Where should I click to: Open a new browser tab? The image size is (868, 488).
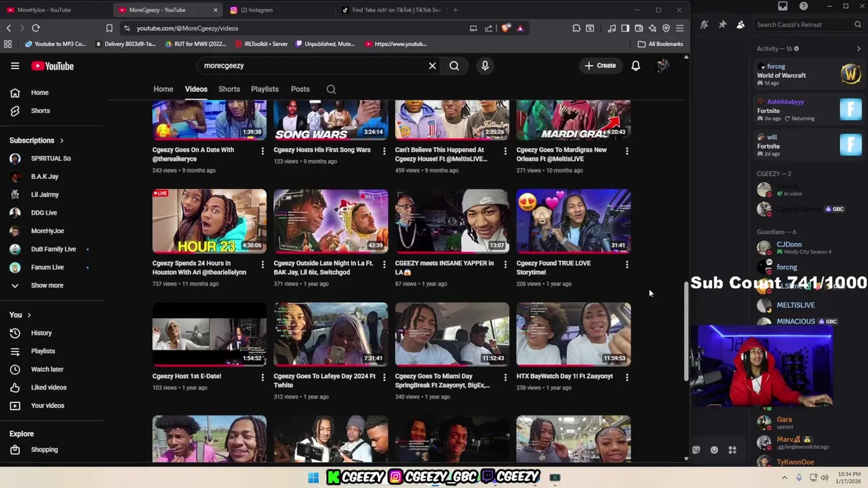pos(455,10)
